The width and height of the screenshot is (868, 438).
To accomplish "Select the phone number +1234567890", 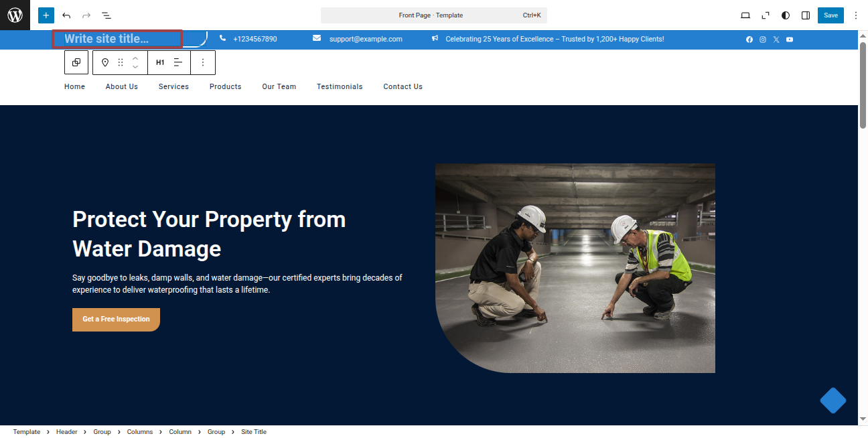I will [x=255, y=40].
